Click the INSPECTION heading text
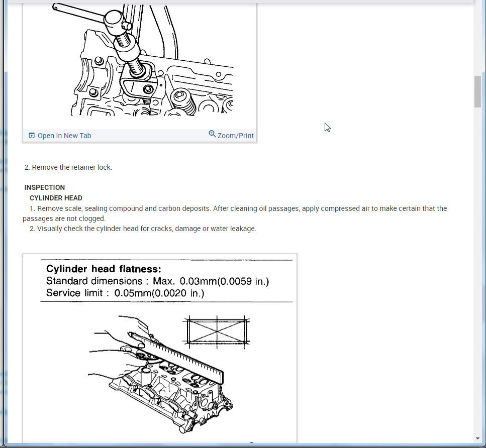This screenshot has width=486, height=448. tap(45, 187)
